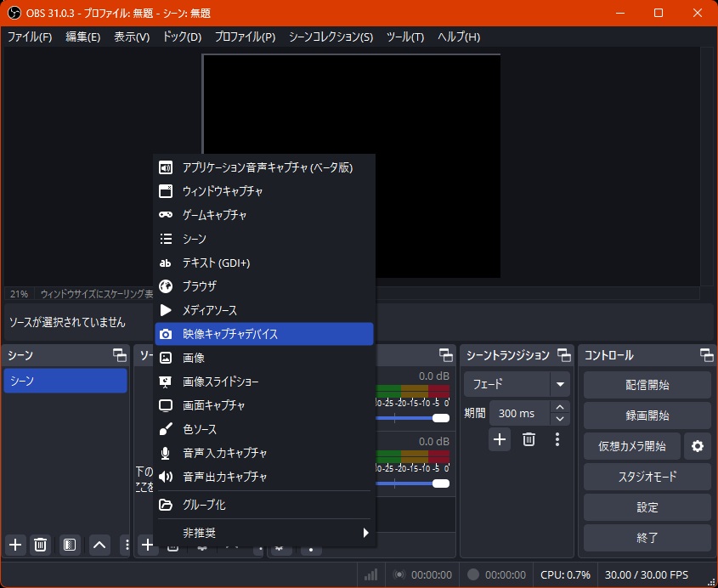Select 映像キャプチャデバイス from the source menu

(264, 334)
